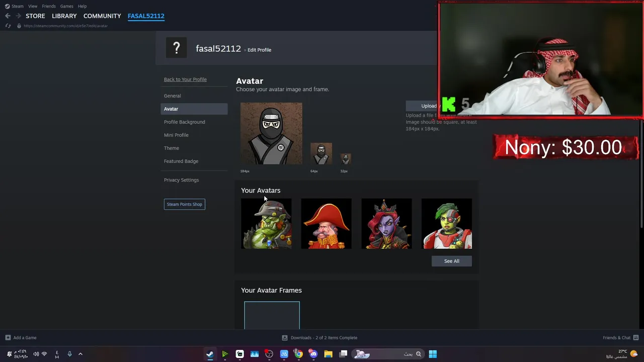Viewport: 644px width, 362px height.
Task: Click the Add a Game plus icon
Action: [x=8, y=337]
